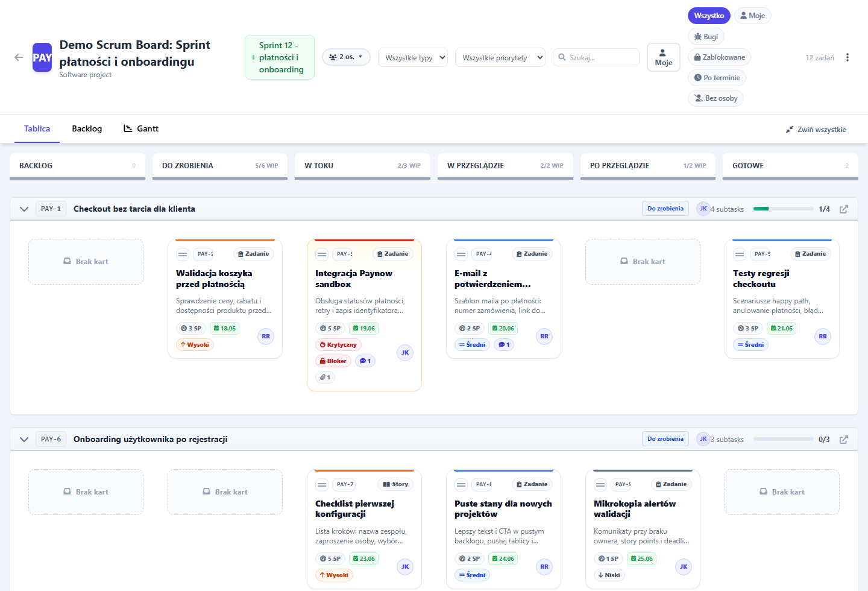This screenshot has width=868, height=591.
Task: Open Sprint 12 płatności i onboarding selector
Action: pyautogui.click(x=280, y=57)
